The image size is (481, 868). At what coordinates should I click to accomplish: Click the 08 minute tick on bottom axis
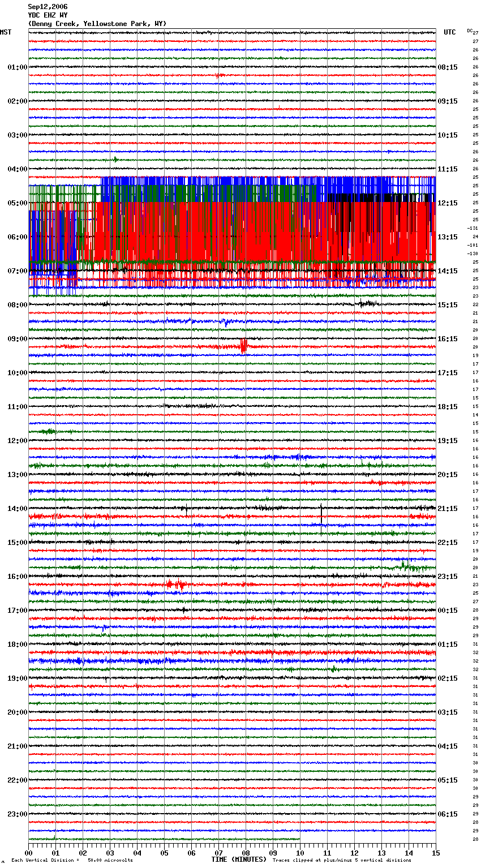(246, 853)
